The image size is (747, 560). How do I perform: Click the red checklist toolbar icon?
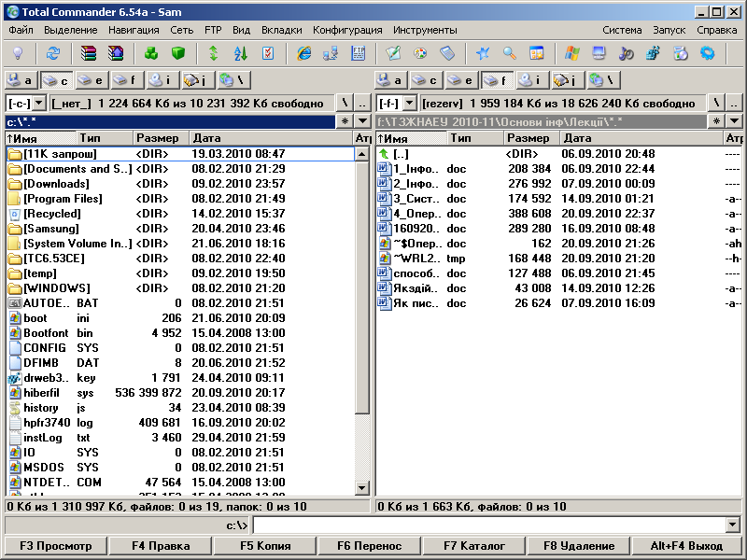[268, 53]
